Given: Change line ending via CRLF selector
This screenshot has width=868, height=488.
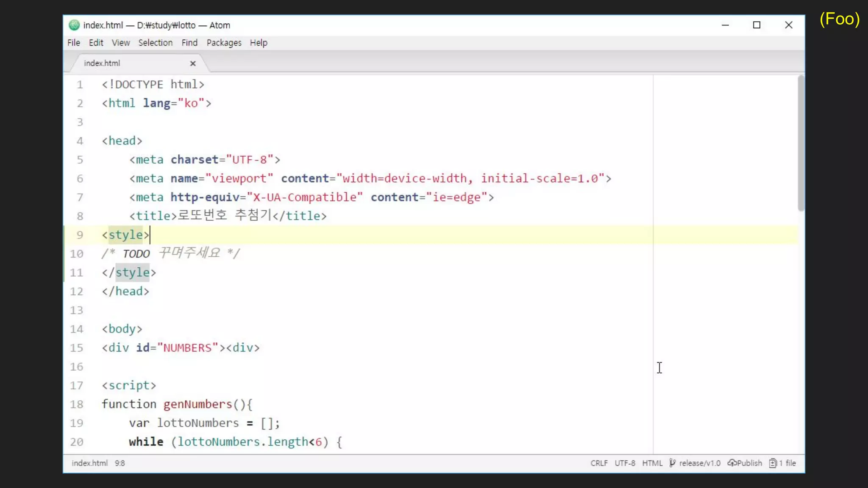Looking at the screenshot, I should click(598, 463).
